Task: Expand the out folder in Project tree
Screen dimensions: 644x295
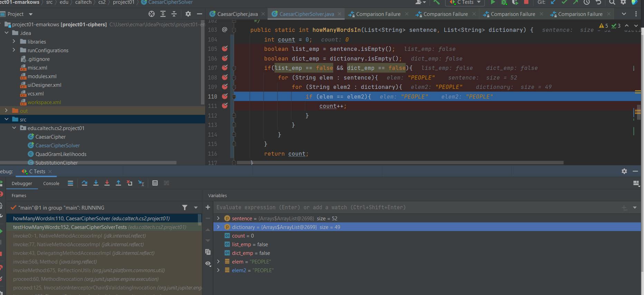Action: click(x=6, y=111)
